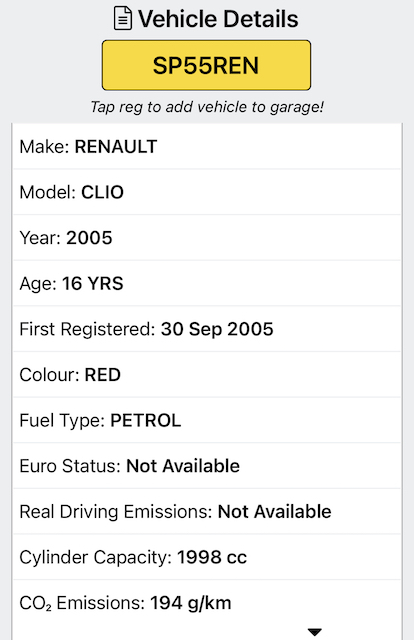Select CO₂ Emissions 194 g/km row
Image resolution: width=414 pixels, height=640 pixels.
click(207, 603)
